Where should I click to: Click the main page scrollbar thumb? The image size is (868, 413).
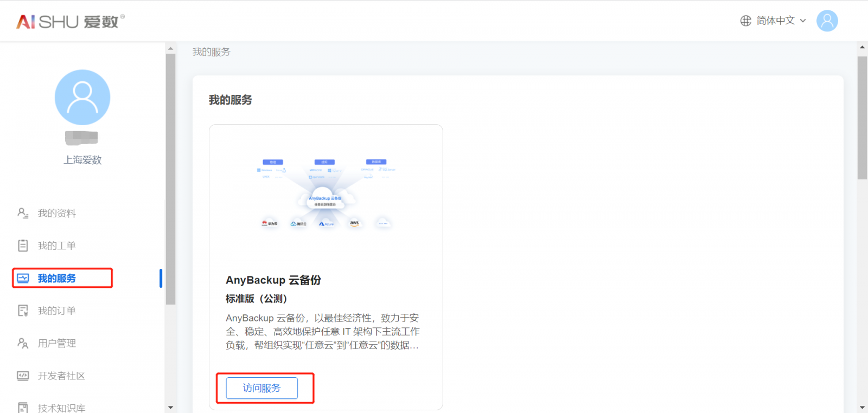point(862,118)
